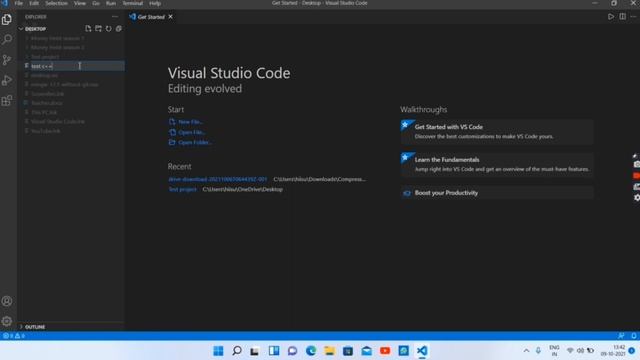Click the Run triangle icon in editor title bar
The image size is (640, 360).
pyautogui.click(x=611, y=17)
